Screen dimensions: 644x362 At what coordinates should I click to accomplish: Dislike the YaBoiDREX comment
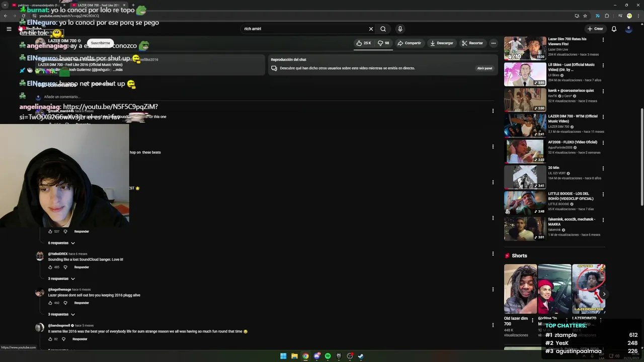coord(65,267)
